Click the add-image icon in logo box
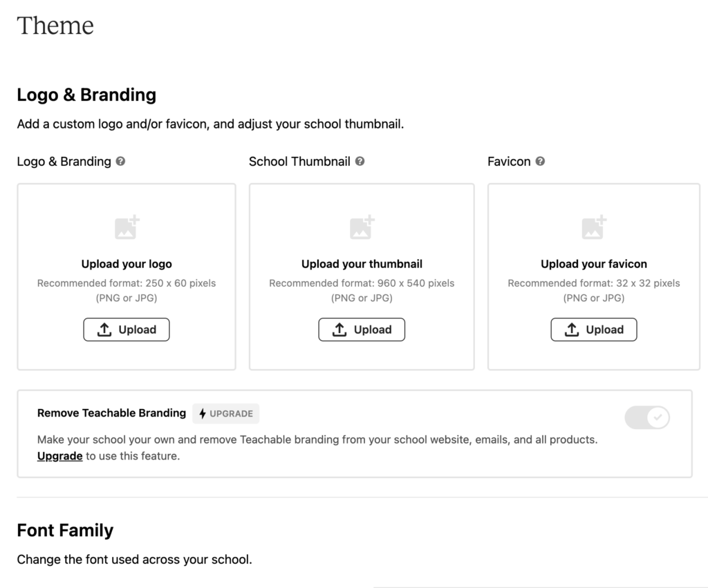The height and width of the screenshot is (588, 708). click(127, 227)
